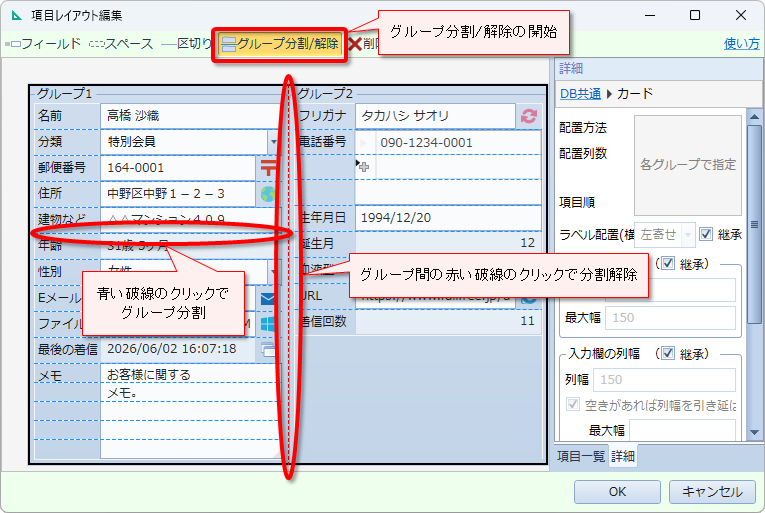
Task: Click the カード breadcrumb text
Action: pyautogui.click(x=635, y=94)
